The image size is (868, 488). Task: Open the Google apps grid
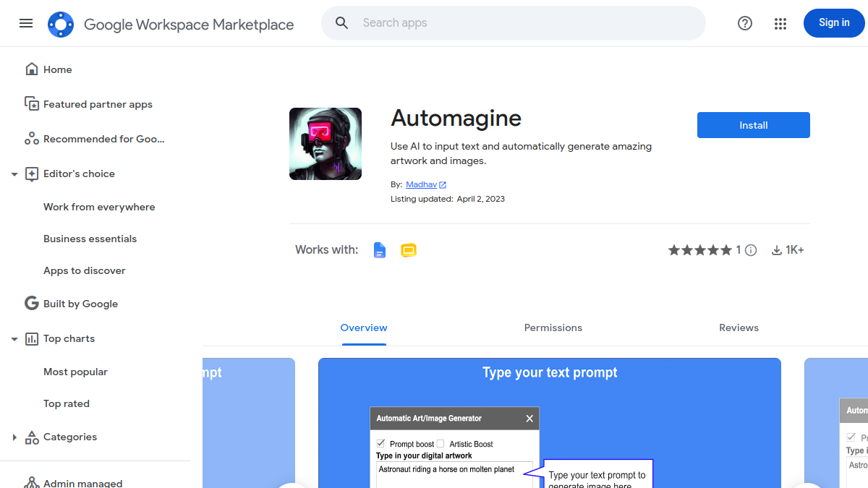point(780,23)
